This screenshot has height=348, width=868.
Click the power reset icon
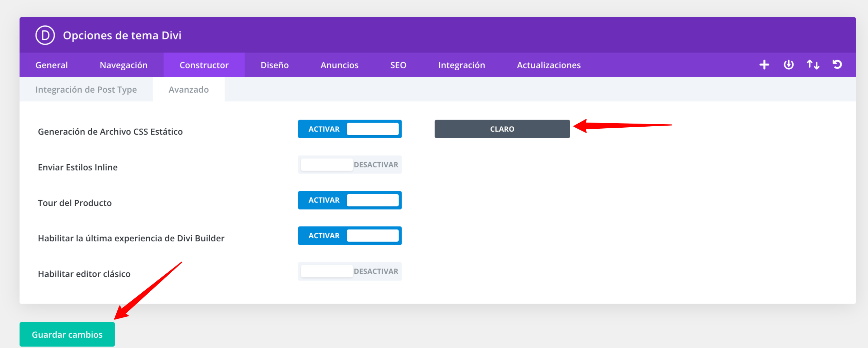[x=789, y=65]
